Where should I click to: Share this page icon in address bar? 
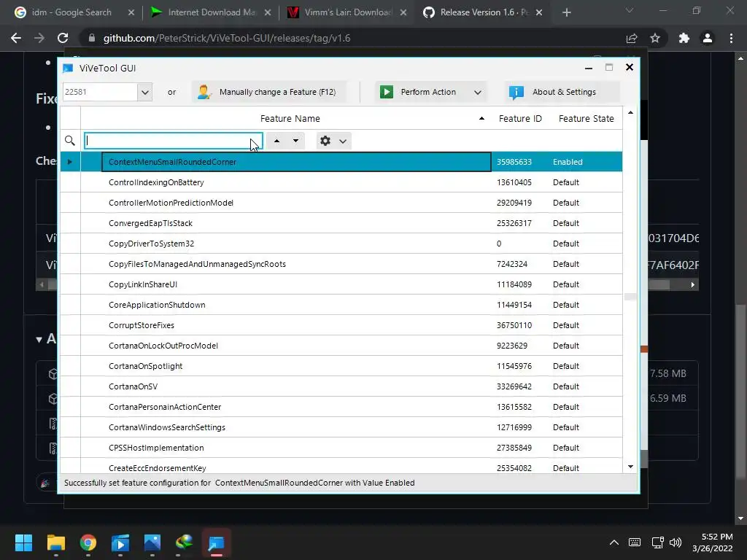tap(632, 38)
